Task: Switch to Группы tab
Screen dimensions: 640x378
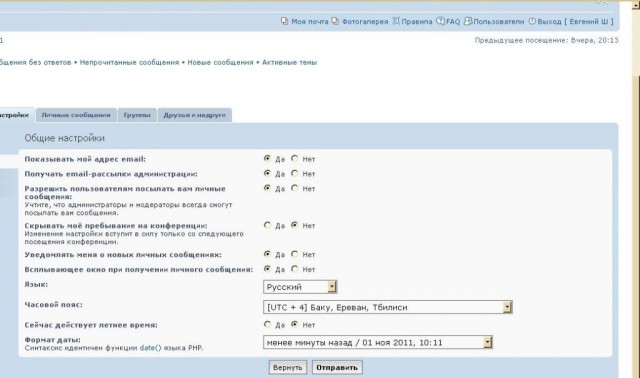Action: coord(137,115)
